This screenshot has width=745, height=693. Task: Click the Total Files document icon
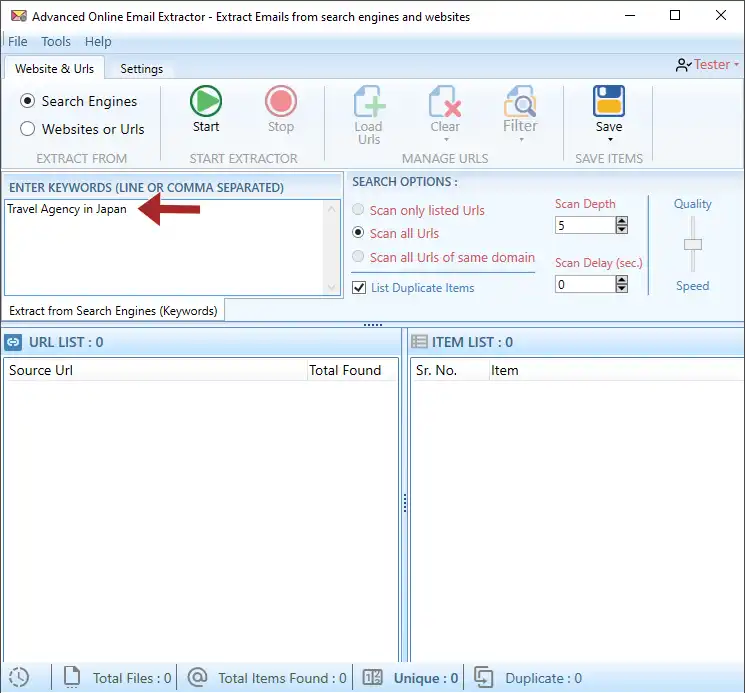[x=72, y=677]
